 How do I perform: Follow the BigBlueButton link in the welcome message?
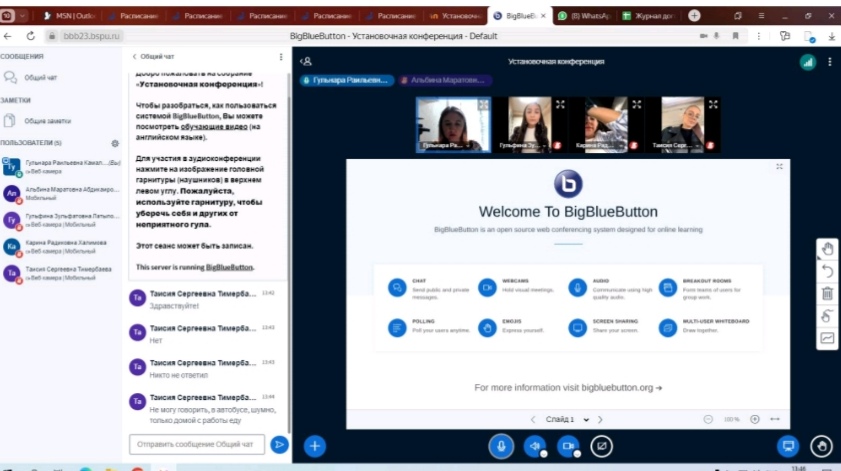coord(229,268)
